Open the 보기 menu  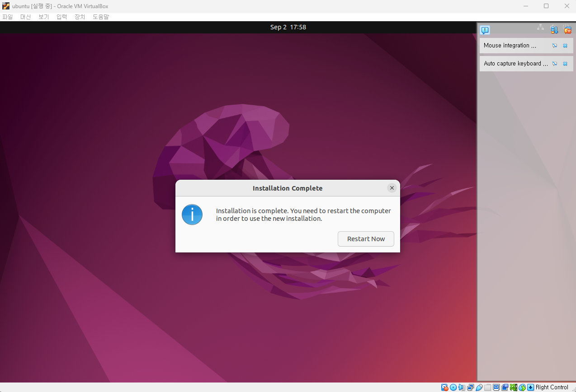(x=43, y=17)
